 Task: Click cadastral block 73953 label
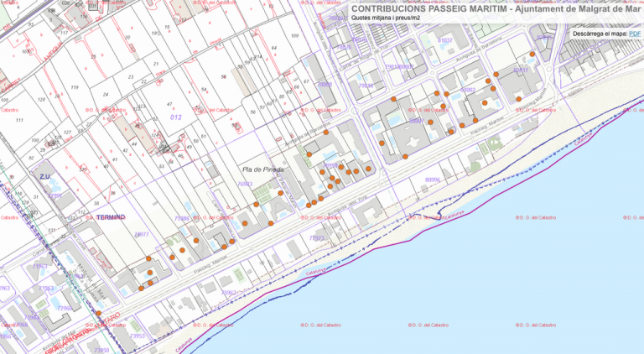(137, 336)
